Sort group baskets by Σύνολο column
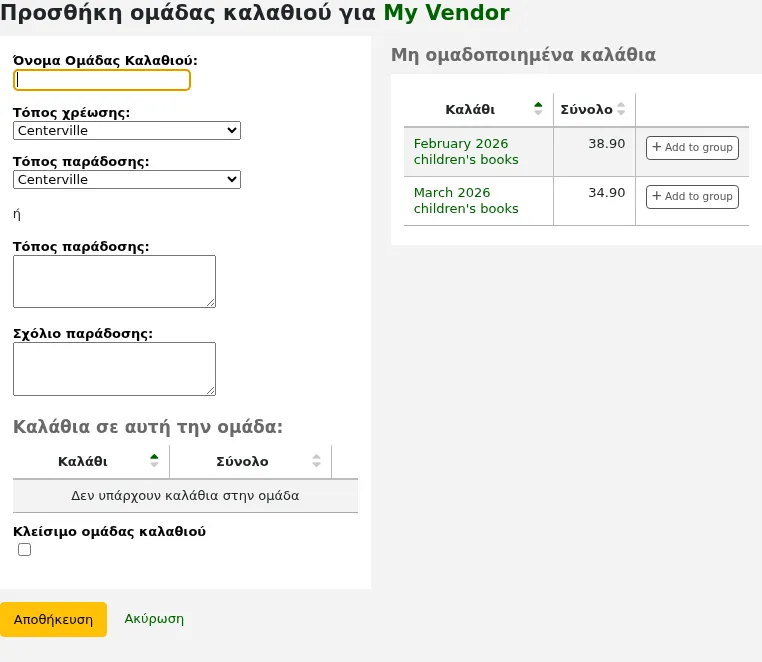 250,461
